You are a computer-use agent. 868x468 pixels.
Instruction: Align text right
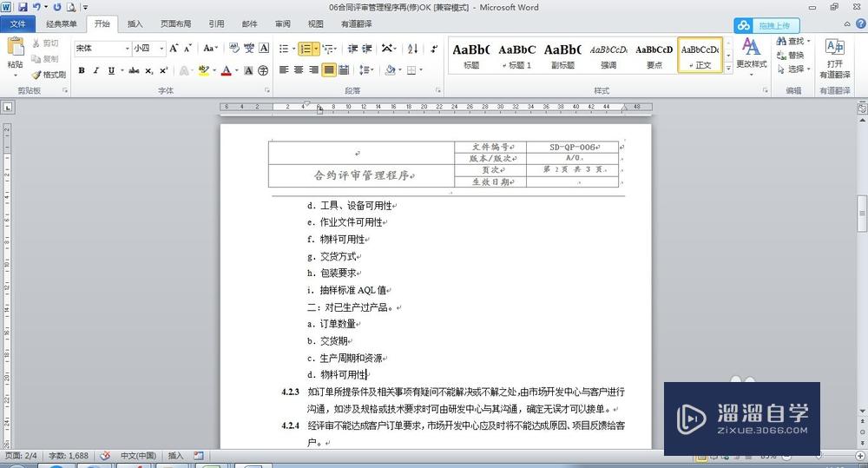(x=314, y=70)
